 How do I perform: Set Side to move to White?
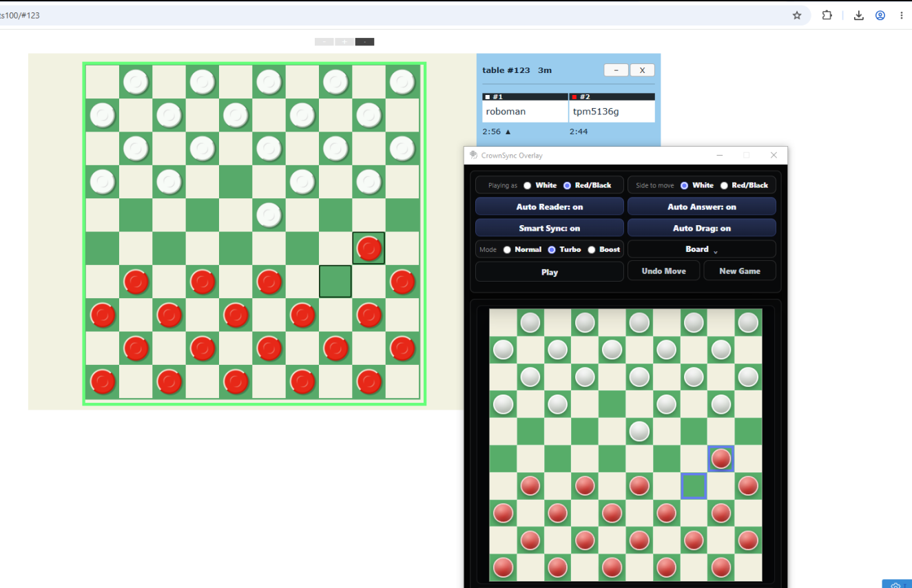point(685,185)
